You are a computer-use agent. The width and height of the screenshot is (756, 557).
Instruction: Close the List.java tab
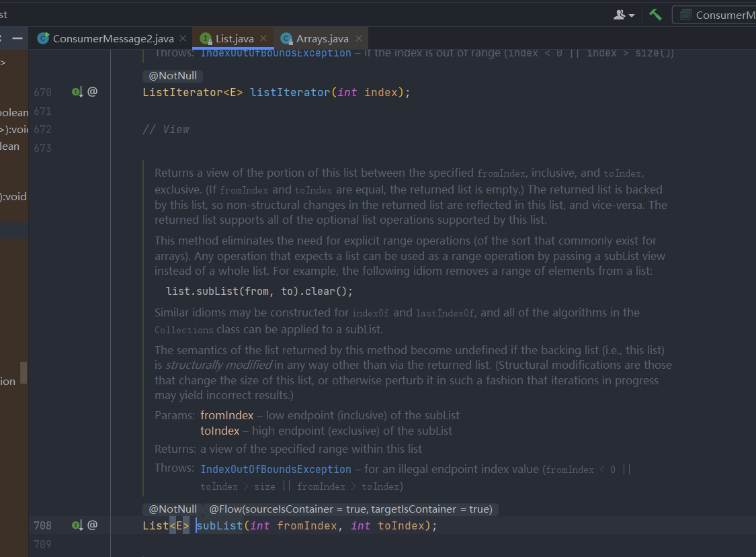pos(263,38)
